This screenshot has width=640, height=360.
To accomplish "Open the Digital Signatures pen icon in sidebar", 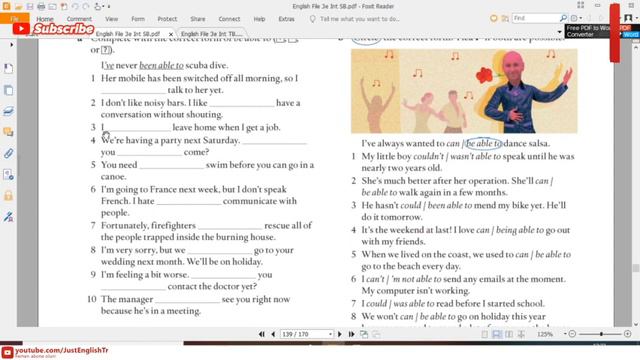I will [9, 217].
